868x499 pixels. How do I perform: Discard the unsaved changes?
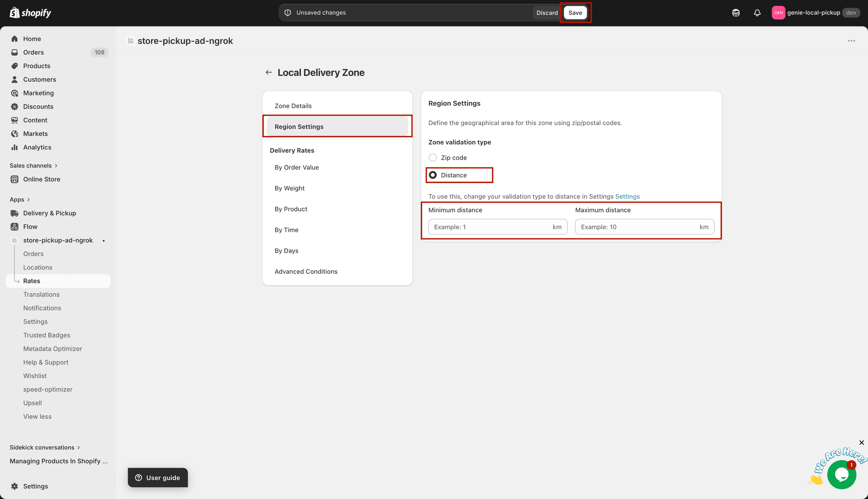(547, 13)
